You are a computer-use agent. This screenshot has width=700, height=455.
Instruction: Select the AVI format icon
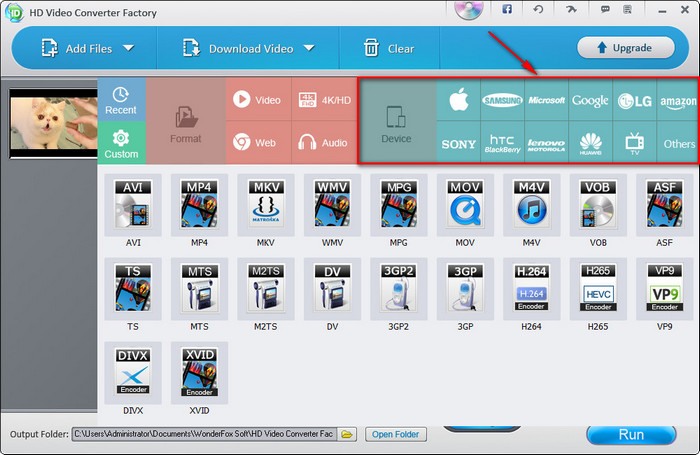pos(133,205)
